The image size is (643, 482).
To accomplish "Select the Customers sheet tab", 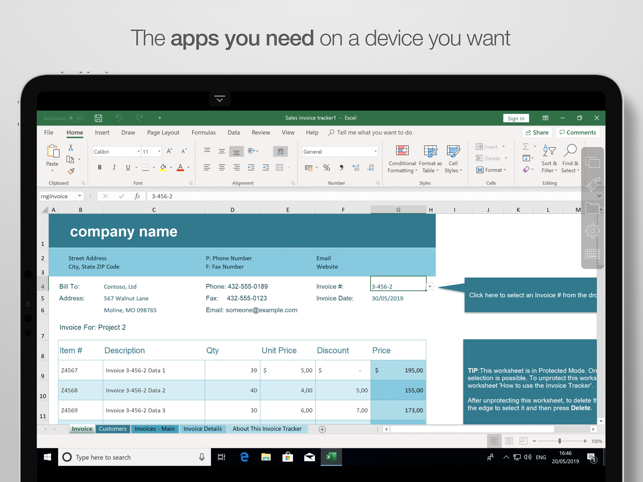I will (113, 429).
